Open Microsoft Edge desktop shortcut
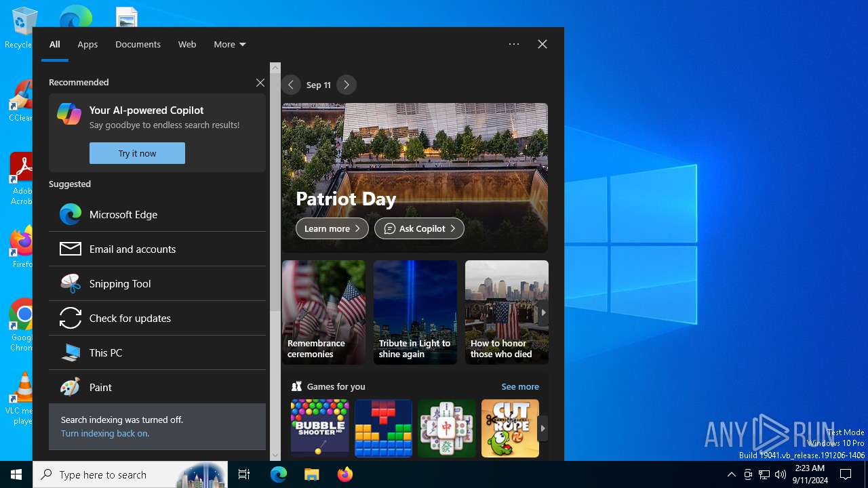This screenshot has height=488, width=868. (x=76, y=16)
